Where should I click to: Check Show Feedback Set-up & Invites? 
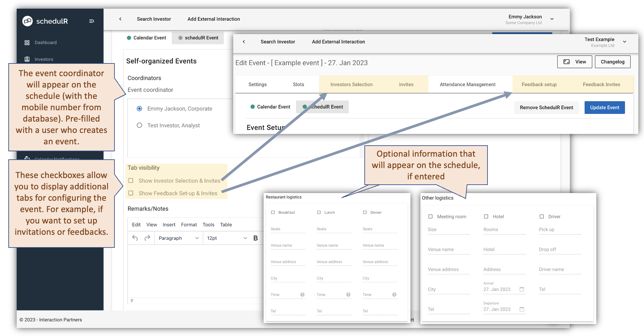131,193
